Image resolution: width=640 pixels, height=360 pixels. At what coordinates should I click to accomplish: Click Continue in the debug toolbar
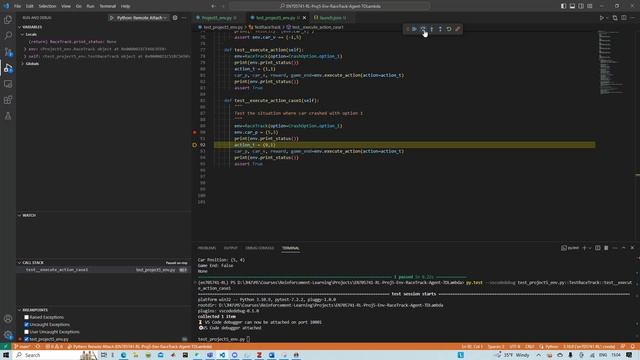point(414,29)
